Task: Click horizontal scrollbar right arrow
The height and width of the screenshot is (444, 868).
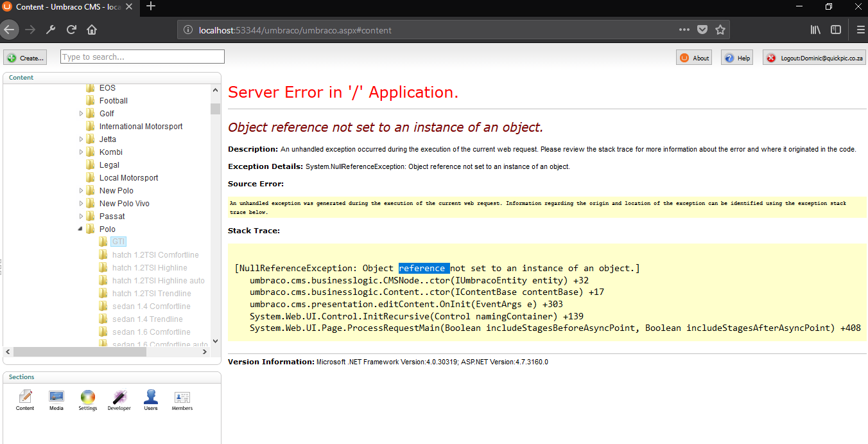Action: point(205,352)
